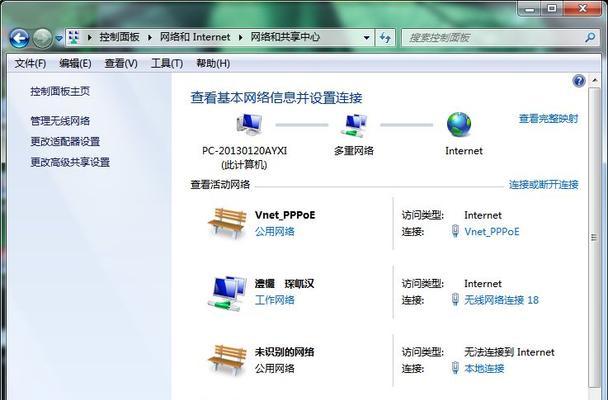Click the scrollbar up arrow
608x400 pixels.
[594, 80]
